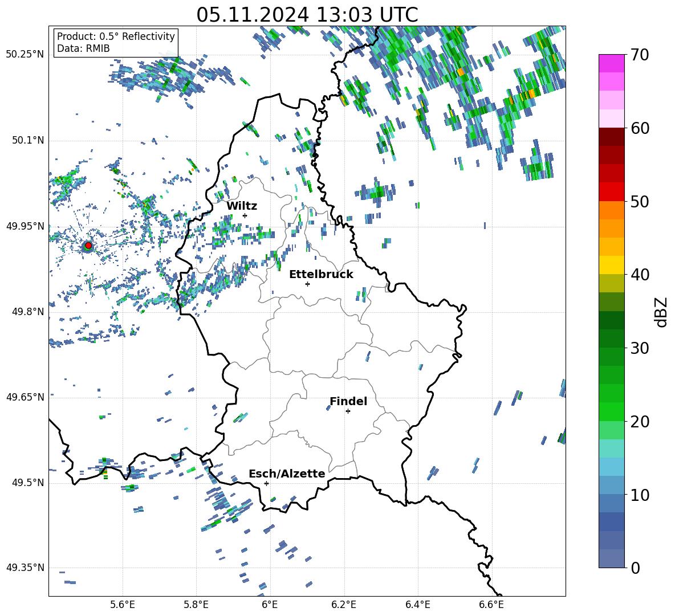
Task: Click the 5.8°E longitude label
Action: coord(196,605)
